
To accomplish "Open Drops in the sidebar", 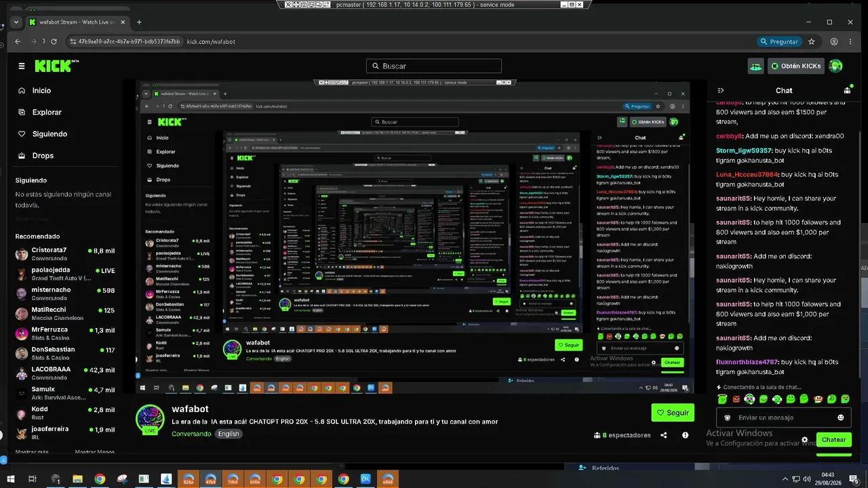I will (x=42, y=155).
